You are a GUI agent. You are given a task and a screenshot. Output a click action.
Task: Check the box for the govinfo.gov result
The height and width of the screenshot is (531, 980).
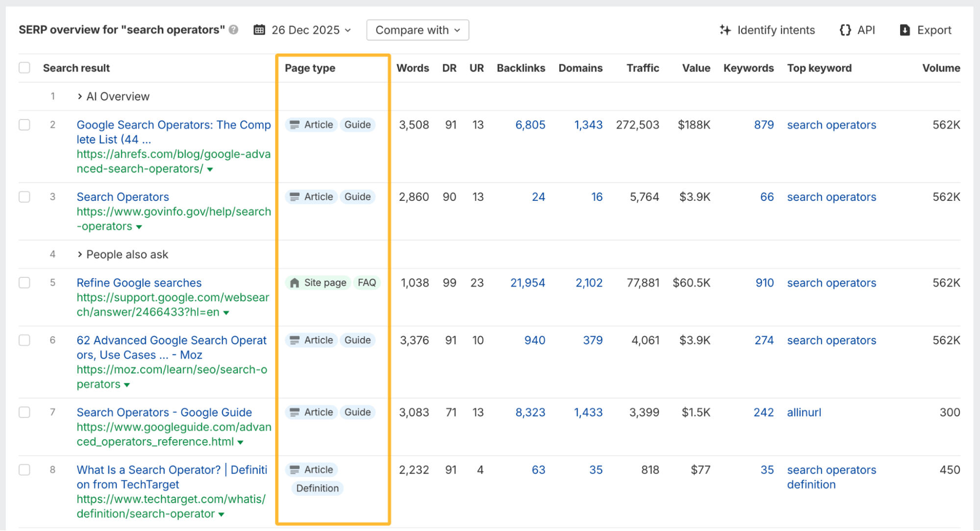click(x=25, y=197)
